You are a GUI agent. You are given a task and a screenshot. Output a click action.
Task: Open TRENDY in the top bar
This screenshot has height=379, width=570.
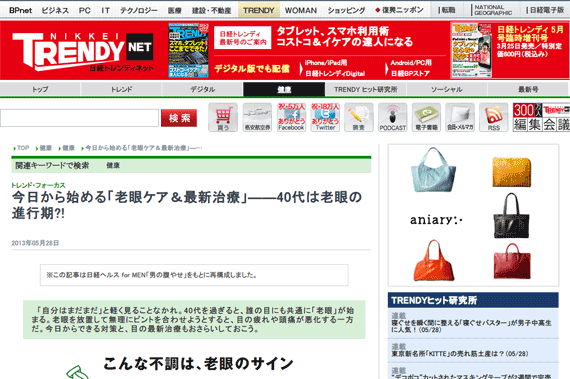pos(259,10)
